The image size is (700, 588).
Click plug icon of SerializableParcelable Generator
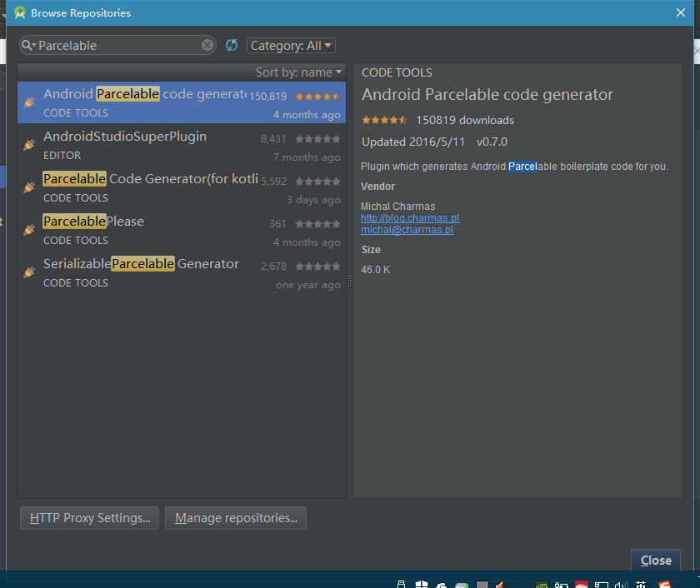pyautogui.click(x=29, y=272)
